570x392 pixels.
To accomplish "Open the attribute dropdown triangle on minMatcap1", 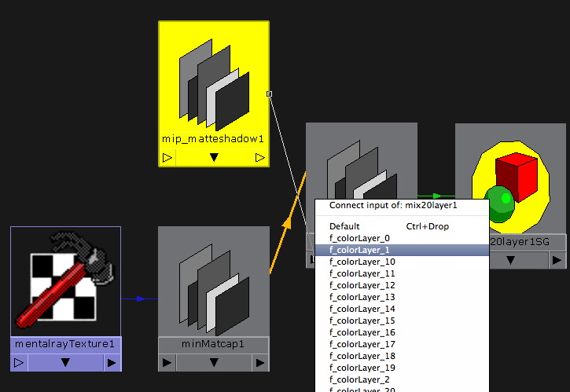I will point(214,363).
